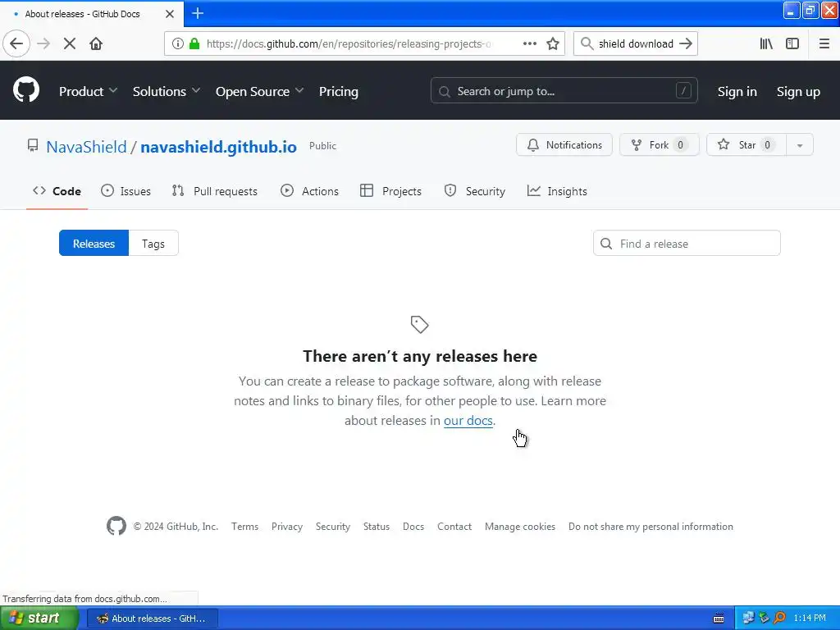The width and height of the screenshot is (840, 630).
Task: Open the footer Docs link
Action: click(x=413, y=527)
